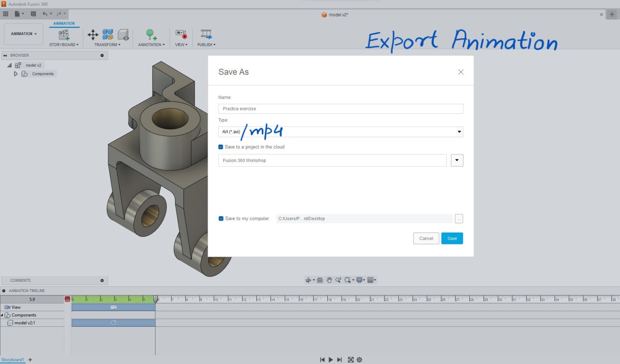Viewport: 620px width, 364px height.
Task: Open the AVI file type dropdown
Action: 459,131
